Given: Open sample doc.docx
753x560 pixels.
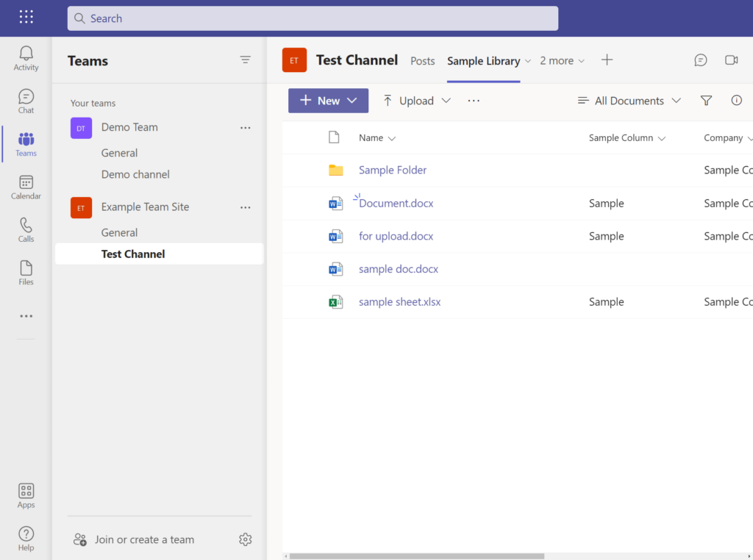Looking at the screenshot, I should click(399, 269).
